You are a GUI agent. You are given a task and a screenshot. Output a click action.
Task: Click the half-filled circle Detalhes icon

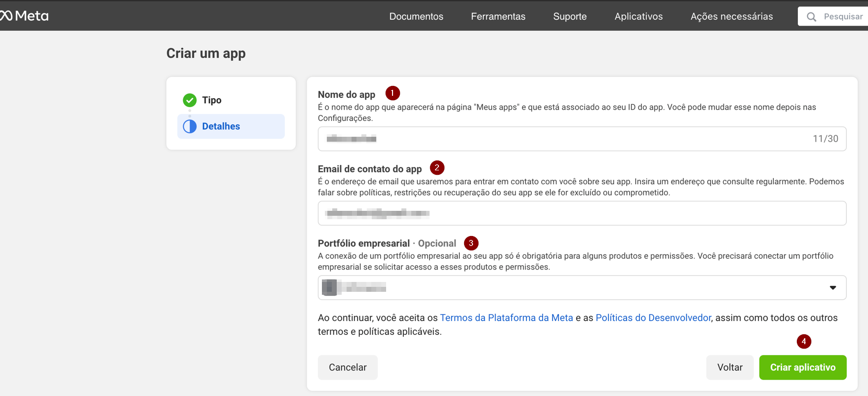point(190,126)
